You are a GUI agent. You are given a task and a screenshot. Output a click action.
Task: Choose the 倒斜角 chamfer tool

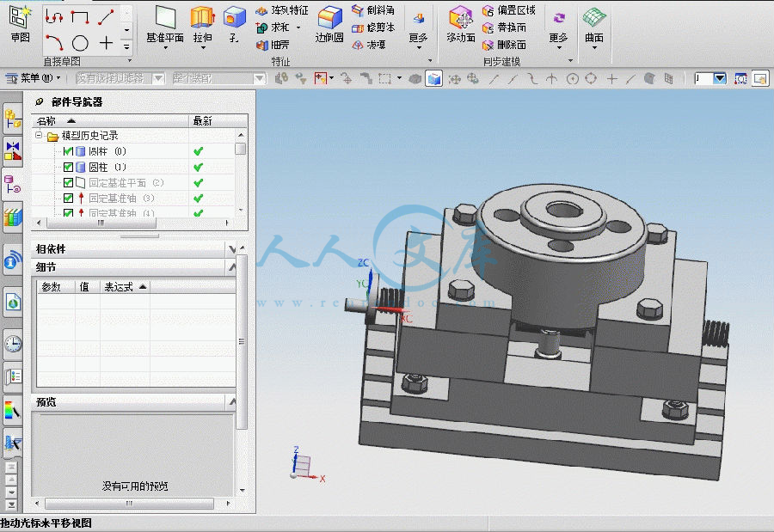(372, 9)
